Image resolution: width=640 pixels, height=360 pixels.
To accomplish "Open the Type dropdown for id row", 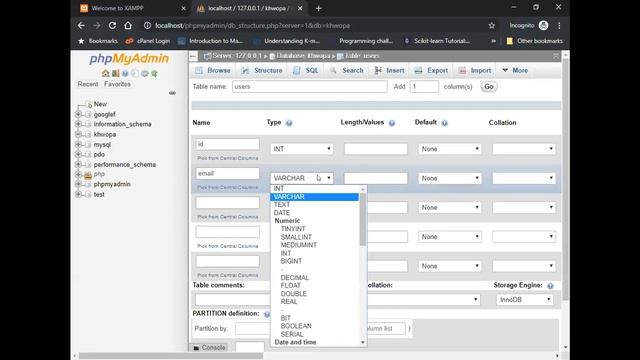I will (301, 149).
